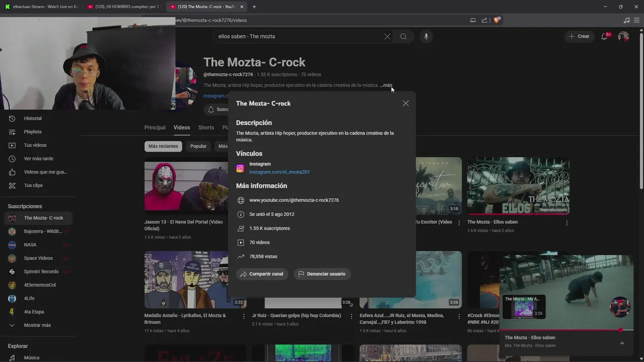Image resolution: width=644 pixels, height=362 pixels.
Task: Click the share page icon in address bar
Action: [x=484, y=20]
